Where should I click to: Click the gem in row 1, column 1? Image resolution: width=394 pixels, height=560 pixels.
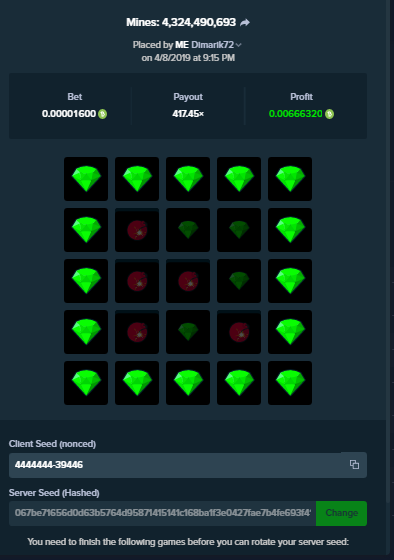pyautogui.click(x=86, y=179)
